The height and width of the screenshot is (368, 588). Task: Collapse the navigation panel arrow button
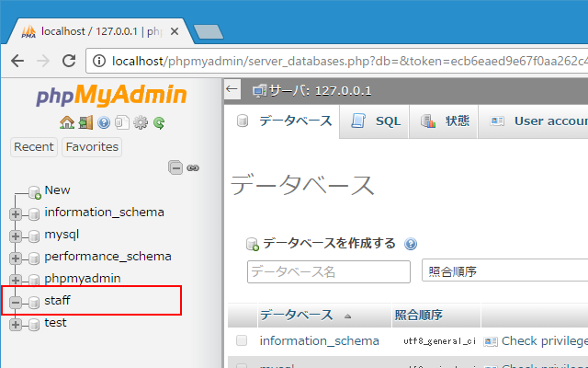(x=232, y=89)
